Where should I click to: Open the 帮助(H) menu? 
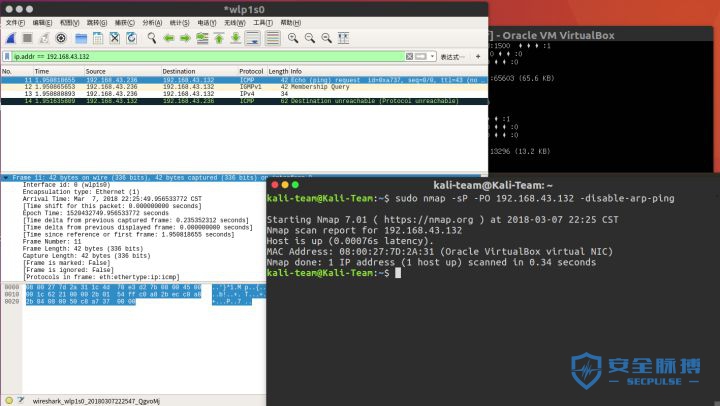click(x=290, y=23)
